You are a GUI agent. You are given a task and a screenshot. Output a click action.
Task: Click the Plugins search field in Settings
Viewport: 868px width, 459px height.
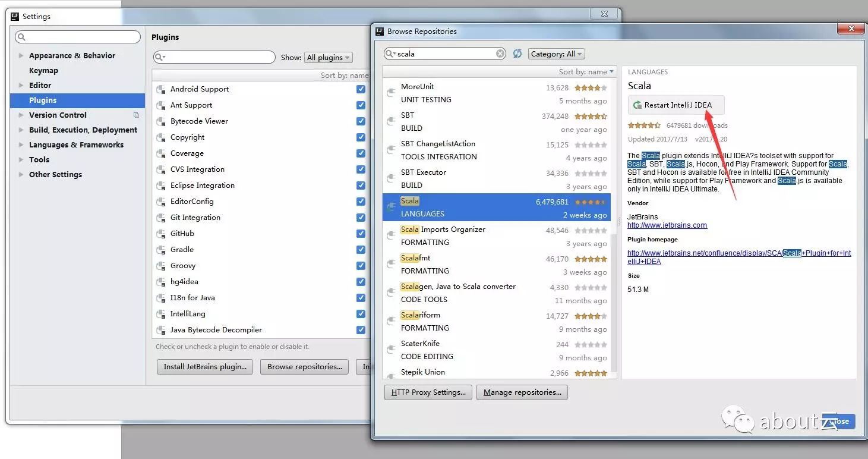214,57
